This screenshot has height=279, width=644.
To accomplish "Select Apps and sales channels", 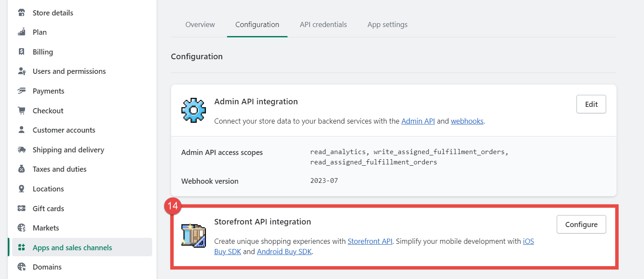I will [82, 248].
